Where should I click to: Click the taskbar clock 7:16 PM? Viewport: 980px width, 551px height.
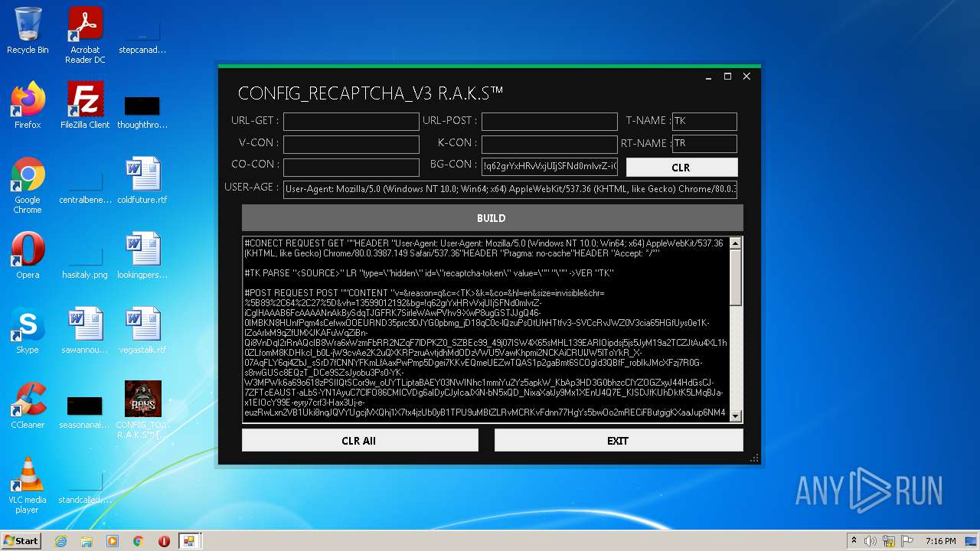[x=940, y=541]
